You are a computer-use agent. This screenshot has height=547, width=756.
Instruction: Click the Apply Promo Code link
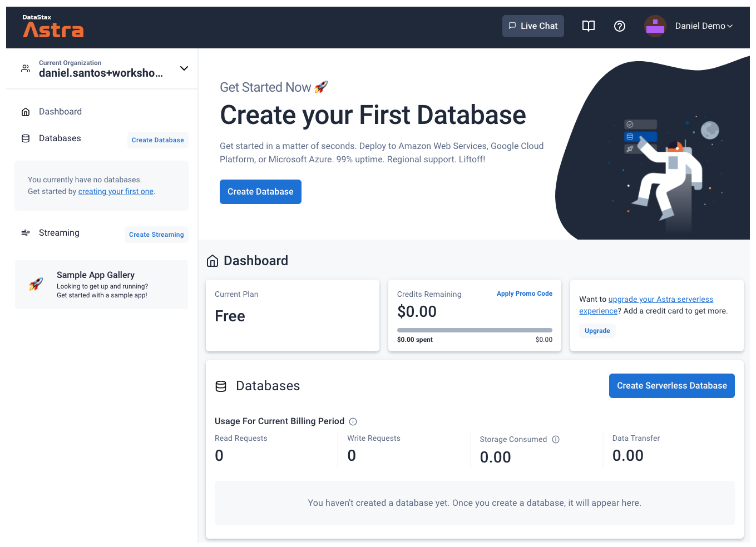[x=525, y=294]
